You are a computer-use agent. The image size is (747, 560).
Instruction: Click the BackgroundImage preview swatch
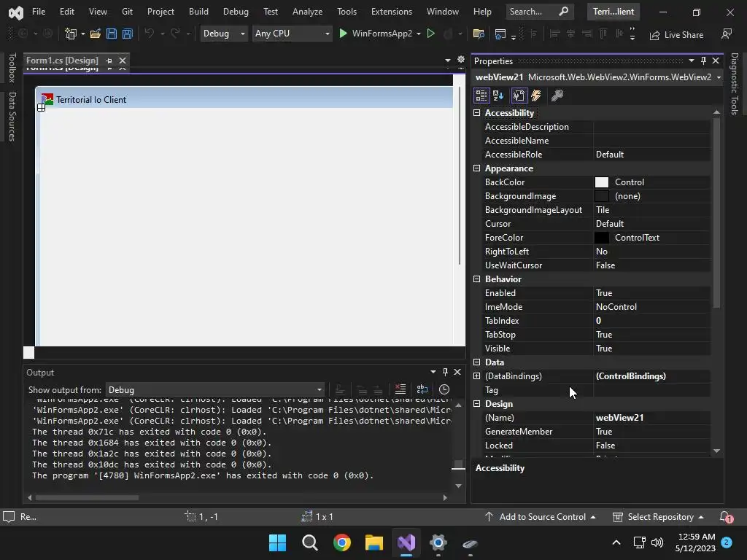(x=602, y=195)
